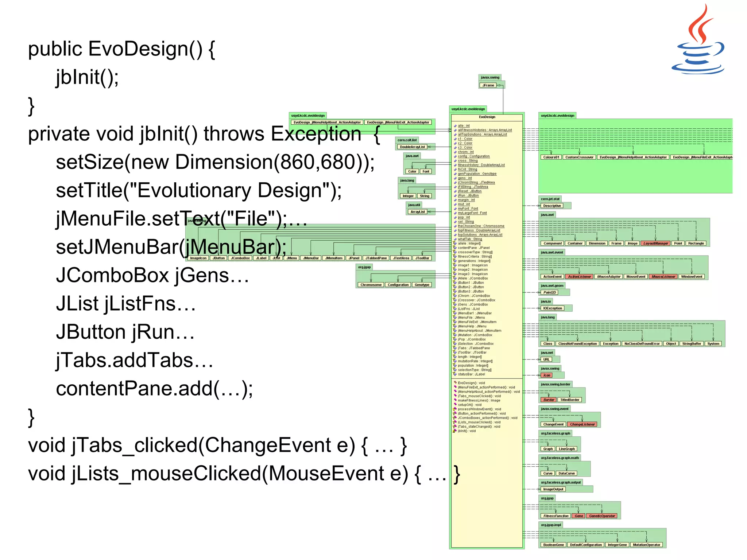The height and width of the screenshot is (560, 747).
Task: Click the NoClassDefFoundError class box
Action: pyautogui.click(x=642, y=344)
